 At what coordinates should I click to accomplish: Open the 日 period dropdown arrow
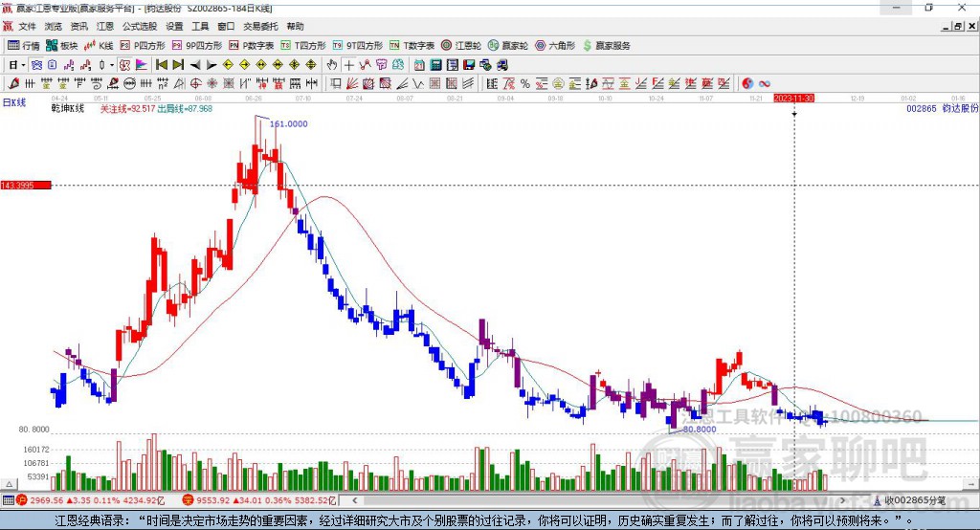tap(23, 65)
